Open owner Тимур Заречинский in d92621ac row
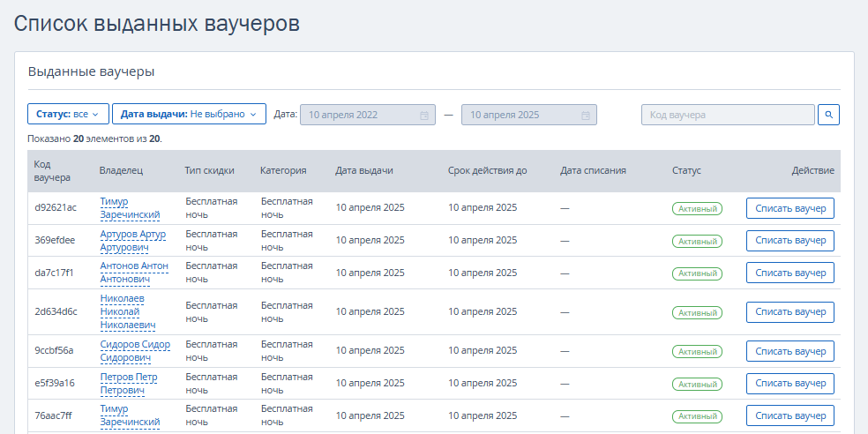Image resolution: width=868 pixels, height=434 pixels. [x=130, y=208]
